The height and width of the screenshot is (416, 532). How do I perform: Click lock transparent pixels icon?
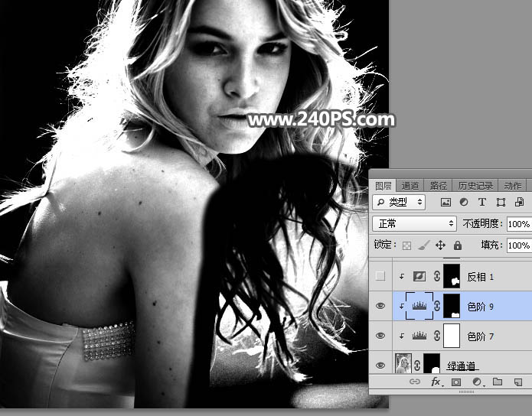[407, 245]
